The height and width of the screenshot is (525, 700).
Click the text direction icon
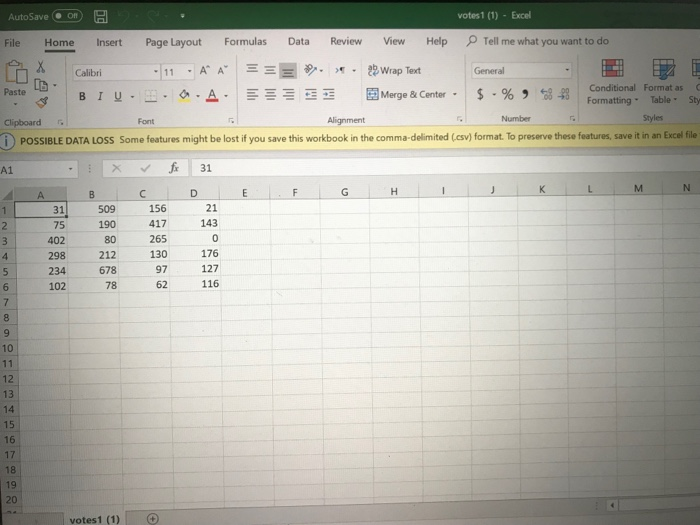coord(340,70)
